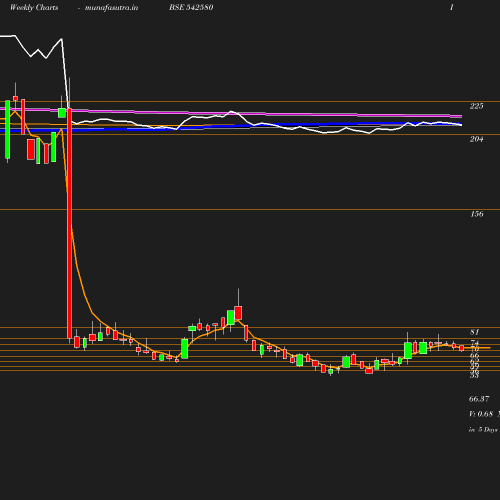
Task: Click the 225 price level label
Action: pos(476,106)
